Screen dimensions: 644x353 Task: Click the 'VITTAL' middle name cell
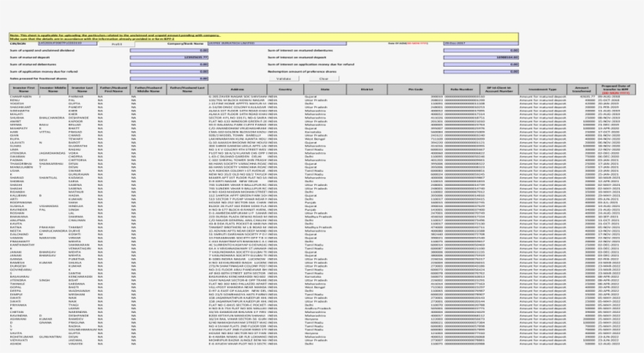[x=46, y=132]
